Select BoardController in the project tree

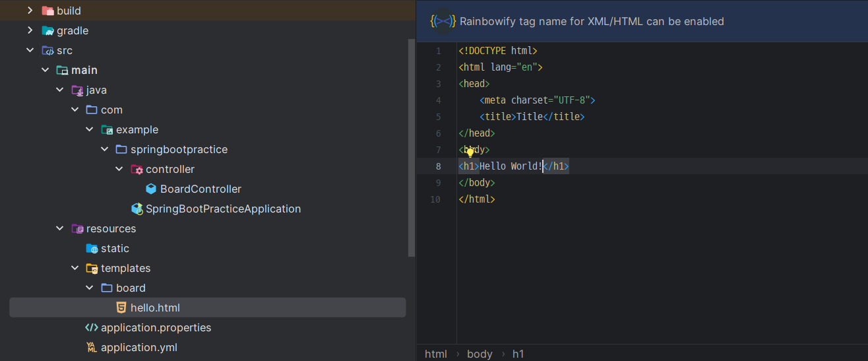point(201,189)
